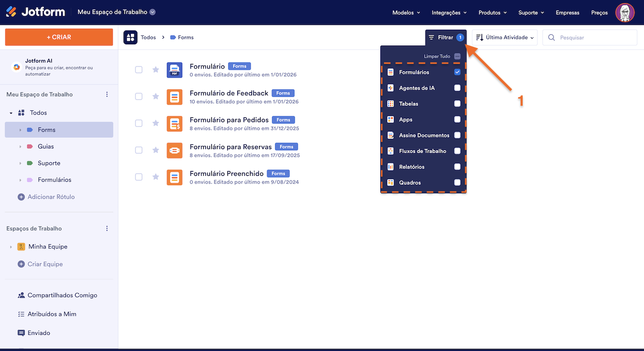Select the Formulário Preenchido row checkbox

(139, 177)
